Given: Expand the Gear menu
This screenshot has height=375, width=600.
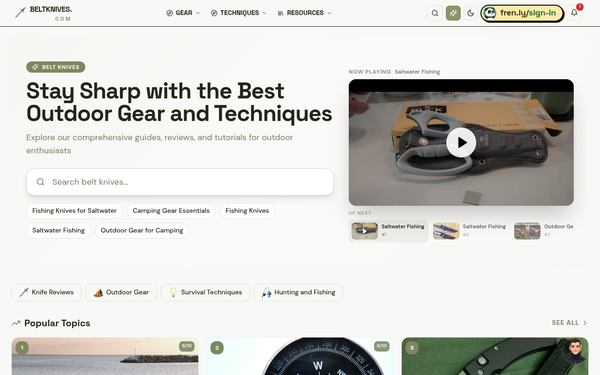Looking at the screenshot, I should pyautogui.click(x=183, y=13).
